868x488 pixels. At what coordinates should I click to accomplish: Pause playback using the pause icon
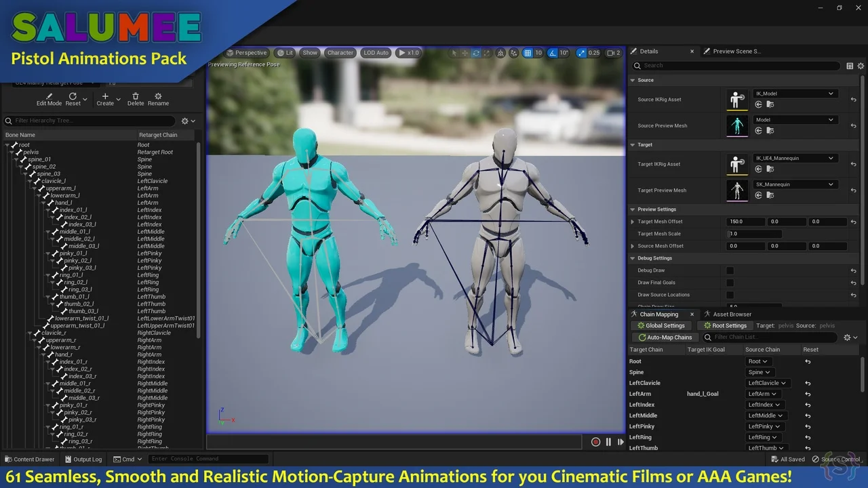tap(608, 442)
